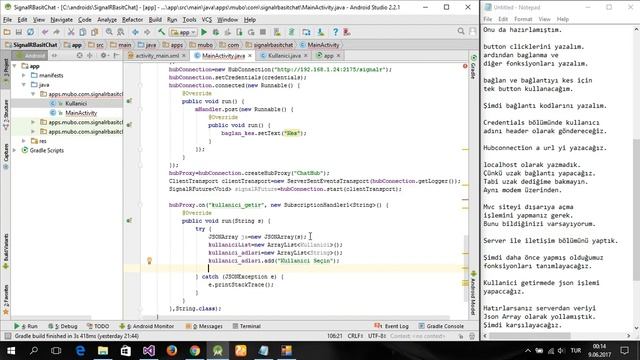Click the editor's horizontal scrollbar
Viewport: 640px width, 360px height.
coord(303,317)
